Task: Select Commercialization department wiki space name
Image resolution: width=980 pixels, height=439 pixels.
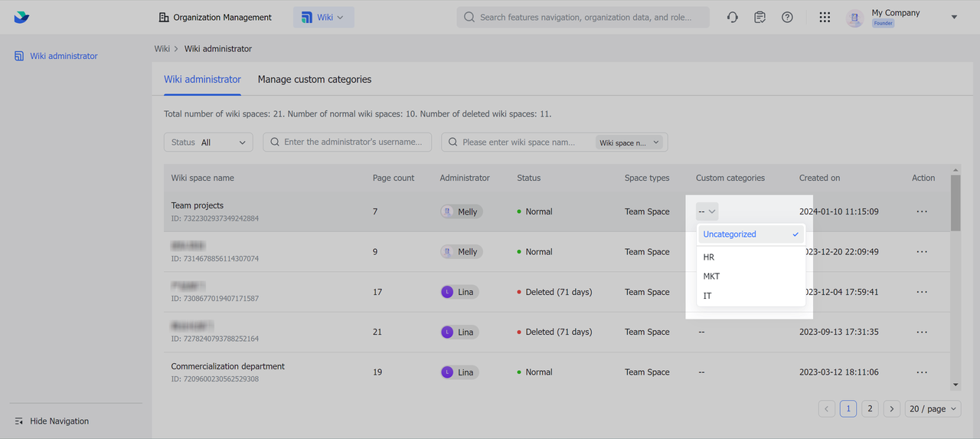Action: coord(228,366)
